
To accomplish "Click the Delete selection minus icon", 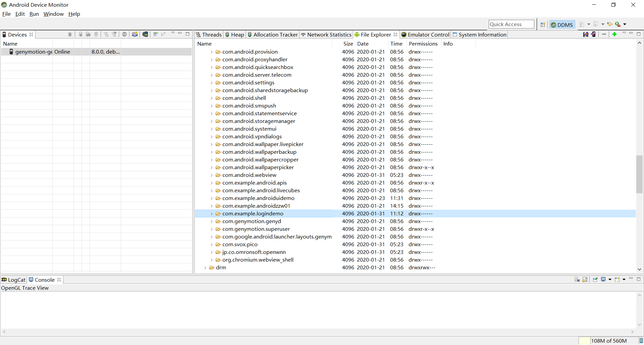I will (604, 34).
